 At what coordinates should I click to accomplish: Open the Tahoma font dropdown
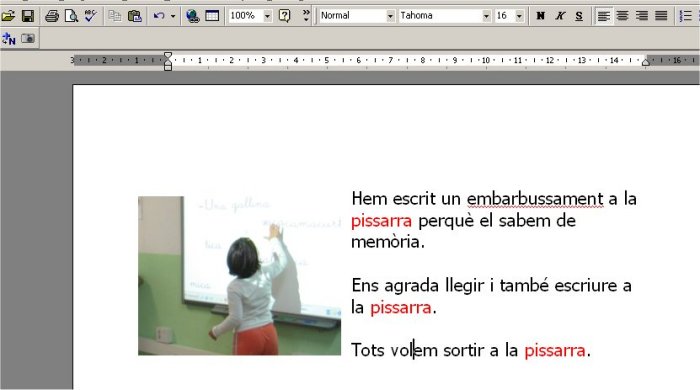(x=486, y=16)
